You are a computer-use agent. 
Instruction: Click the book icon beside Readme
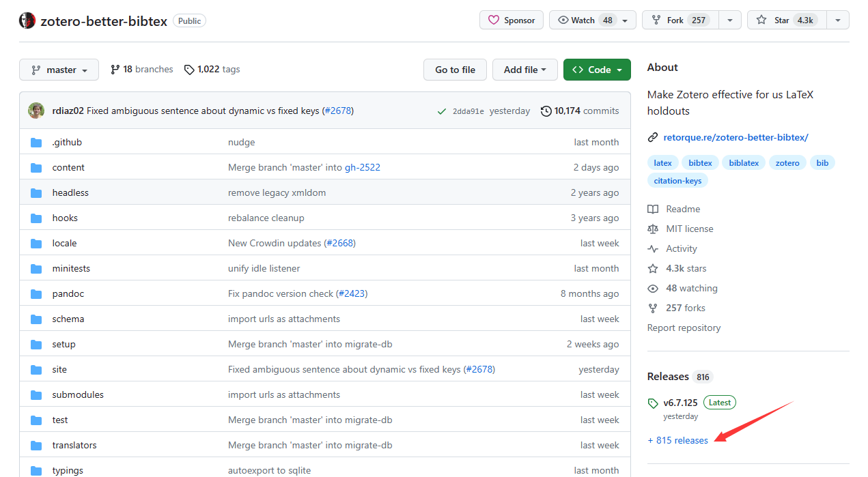(x=653, y=209)
